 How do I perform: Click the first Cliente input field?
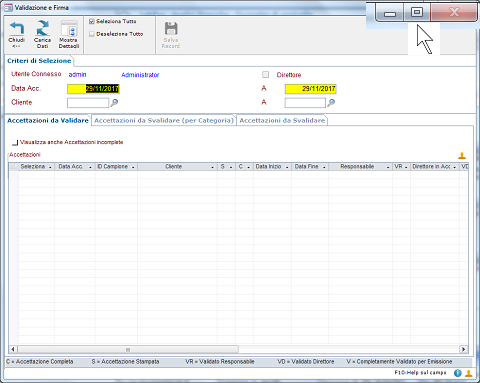[x=88, y=103]
